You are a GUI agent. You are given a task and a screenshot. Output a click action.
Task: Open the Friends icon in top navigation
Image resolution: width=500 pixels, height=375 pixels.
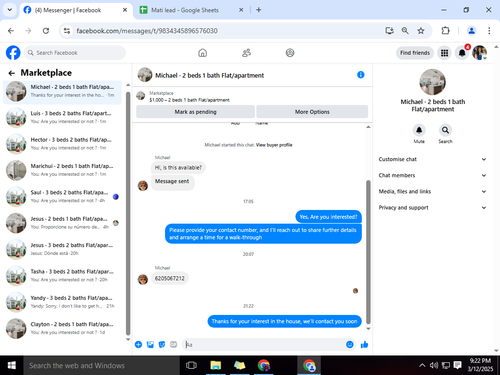point(246,53)
